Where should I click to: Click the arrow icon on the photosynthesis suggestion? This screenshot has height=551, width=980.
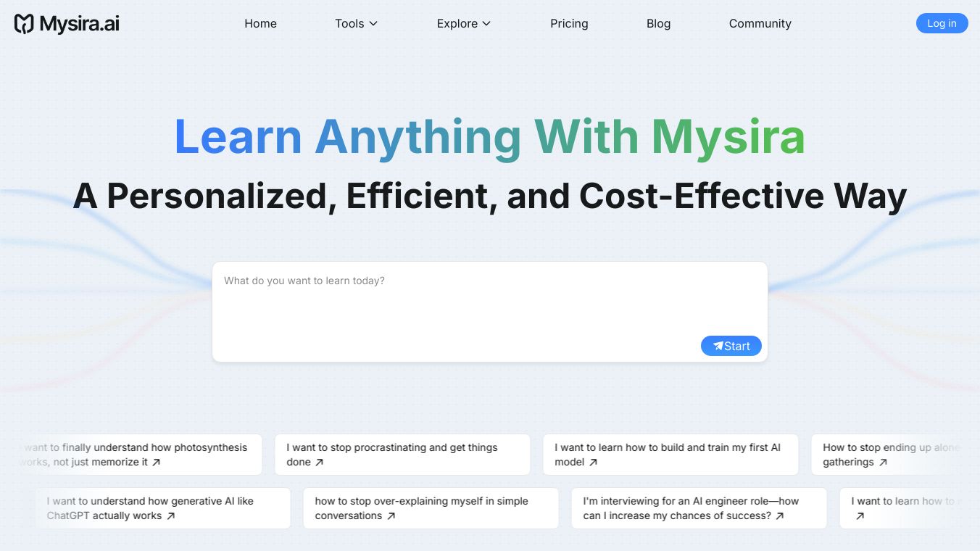pos(156,462)
